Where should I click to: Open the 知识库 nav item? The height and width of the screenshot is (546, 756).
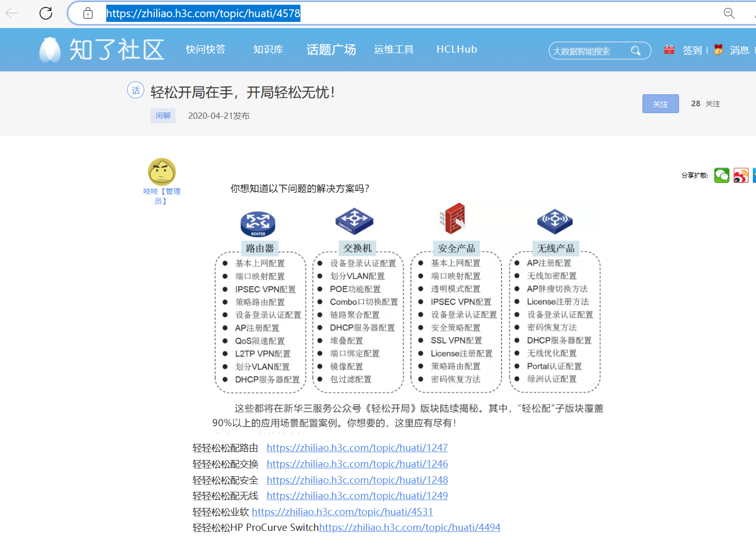click(268, 49)
